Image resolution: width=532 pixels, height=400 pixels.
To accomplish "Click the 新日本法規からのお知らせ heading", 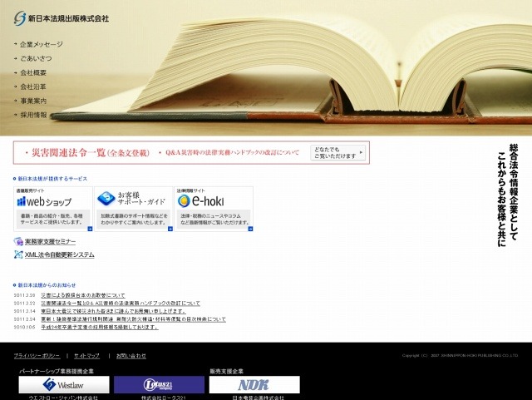I will click(47, 285).
